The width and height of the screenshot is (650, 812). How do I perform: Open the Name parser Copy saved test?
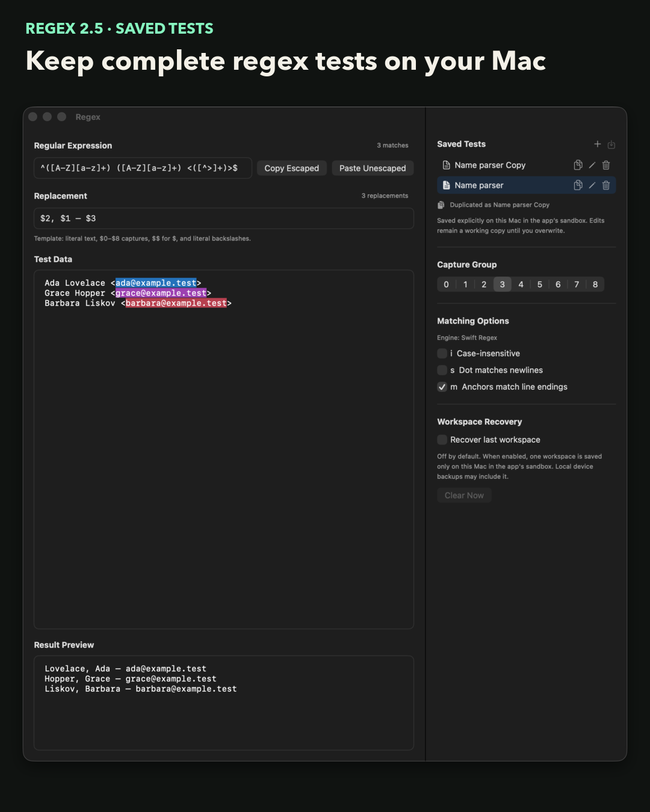[x=527, y=165]
